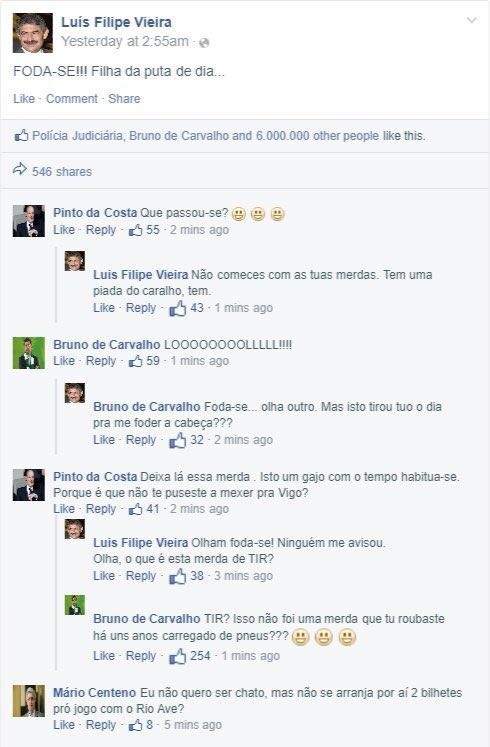Click the thumbs-up icon showing 59 likes
The height and width of the screenshot is (747, 490).
tap(136, 361)
